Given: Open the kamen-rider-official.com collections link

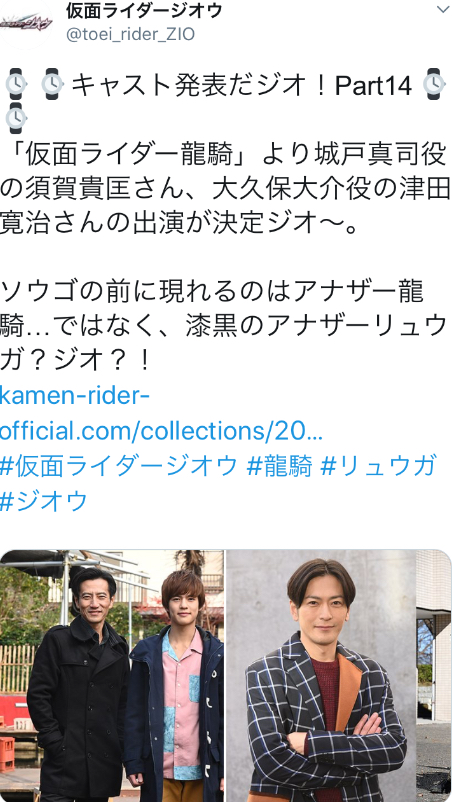Looking at the screenshot, I should 162,413.
